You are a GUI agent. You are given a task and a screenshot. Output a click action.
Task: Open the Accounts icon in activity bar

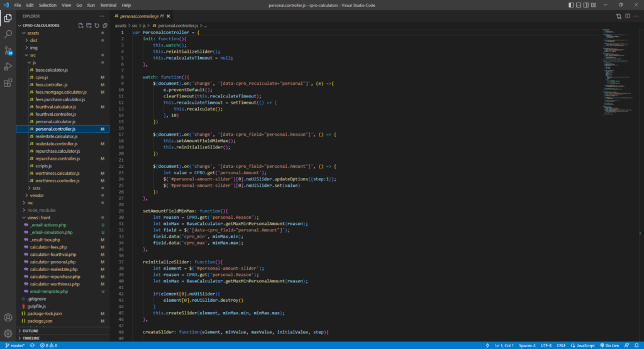click(x=8, y=318)
